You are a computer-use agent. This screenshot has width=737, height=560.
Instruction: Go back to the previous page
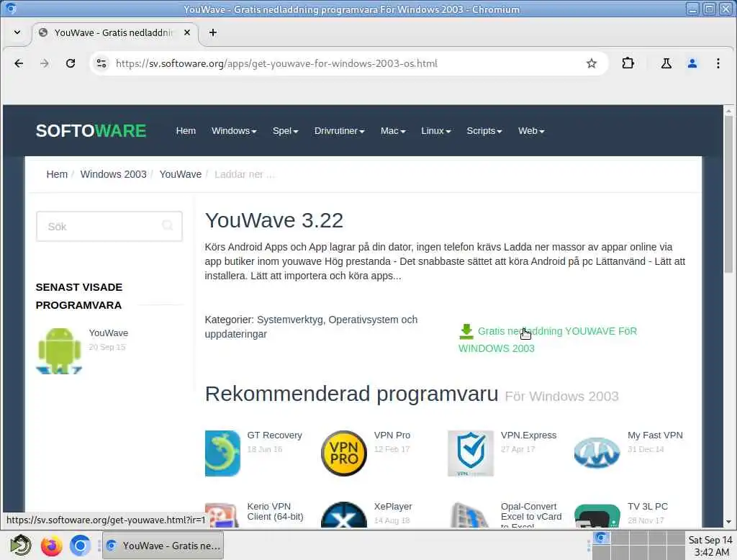(19, 63)
